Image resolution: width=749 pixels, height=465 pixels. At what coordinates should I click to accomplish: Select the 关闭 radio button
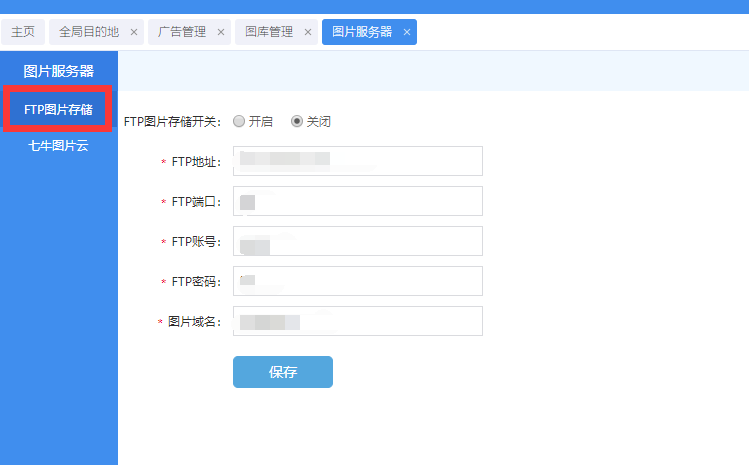coord(297,121)
